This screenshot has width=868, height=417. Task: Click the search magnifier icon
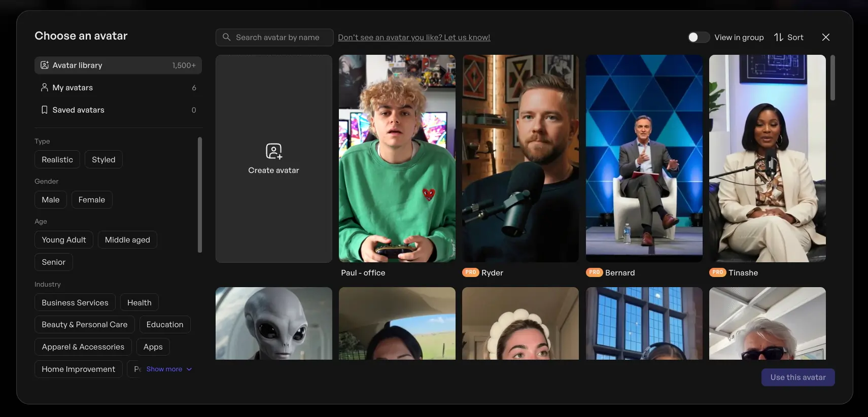click(x=226, y=37)
